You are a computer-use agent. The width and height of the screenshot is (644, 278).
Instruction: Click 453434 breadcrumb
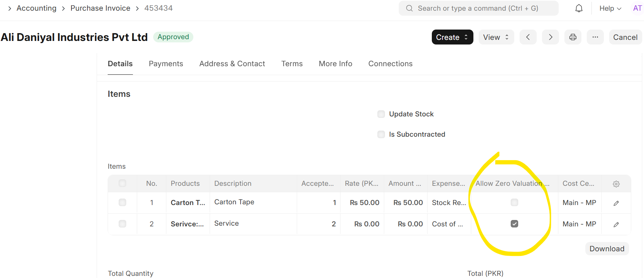(x=159, y=8)
